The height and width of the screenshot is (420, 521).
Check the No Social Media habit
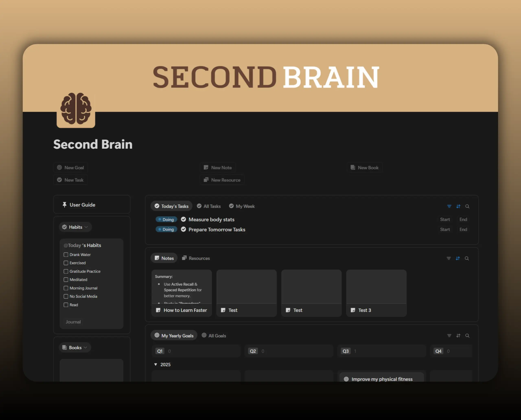66,296
